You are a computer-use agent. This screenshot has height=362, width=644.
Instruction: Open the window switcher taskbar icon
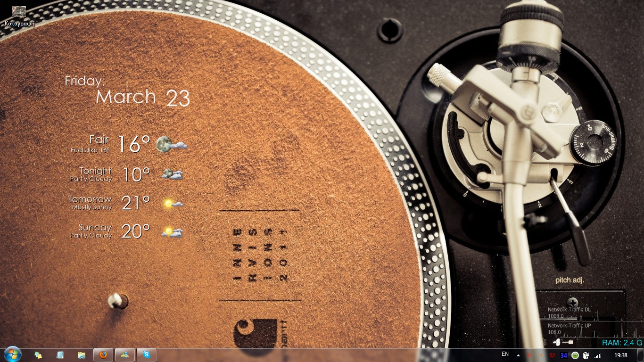[x=38, y=355]
